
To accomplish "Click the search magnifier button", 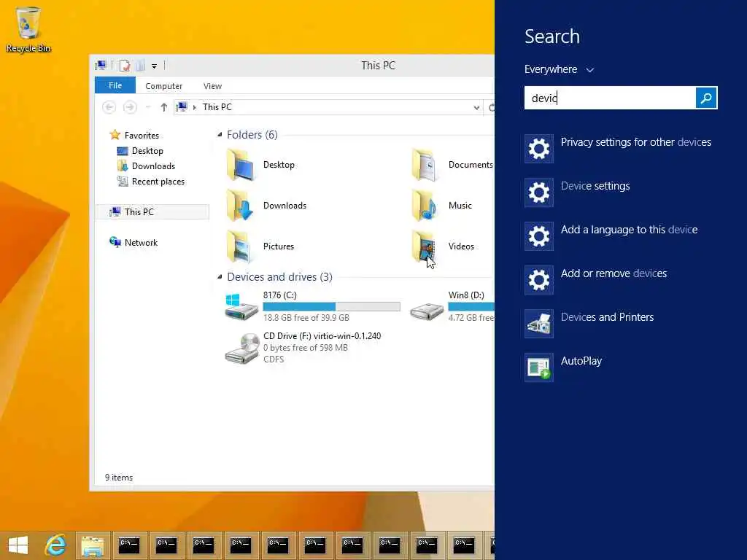I will (x=706, y=98).
